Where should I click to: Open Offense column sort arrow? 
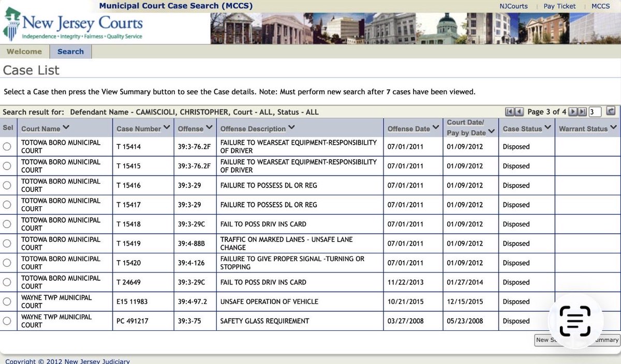[209, 128]
